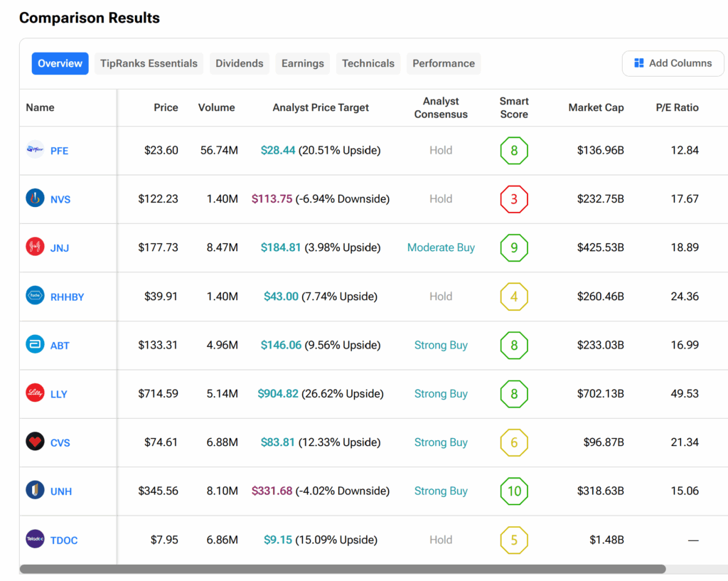Image resolution: width=728 pixels, height=581 pixels.
Task: Click JNJ price target $184.81
Action: [280, 247]
